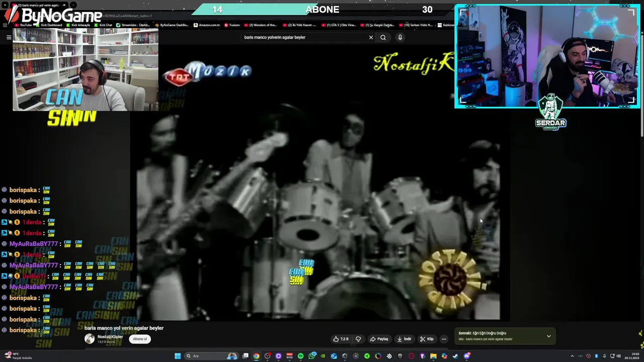Viewport: 644px width, 362px height.
Task: Open the GTA 5 Elite Vine bookmark
Action: [x=339, y=25]
